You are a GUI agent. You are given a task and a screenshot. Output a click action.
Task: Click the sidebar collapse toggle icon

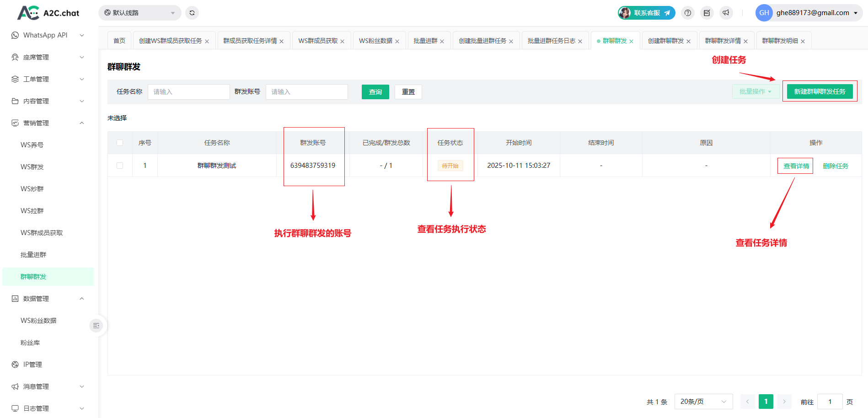(96, 326)
